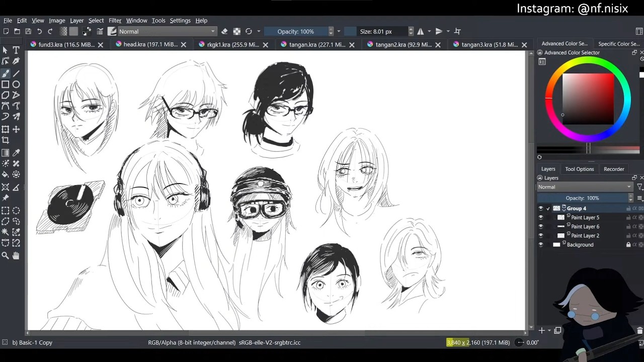Select the Assistant tool

(x=6, y=187)
